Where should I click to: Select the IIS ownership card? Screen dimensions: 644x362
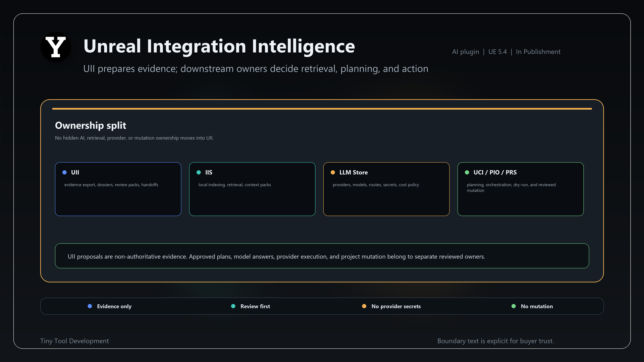coord(252,189)
